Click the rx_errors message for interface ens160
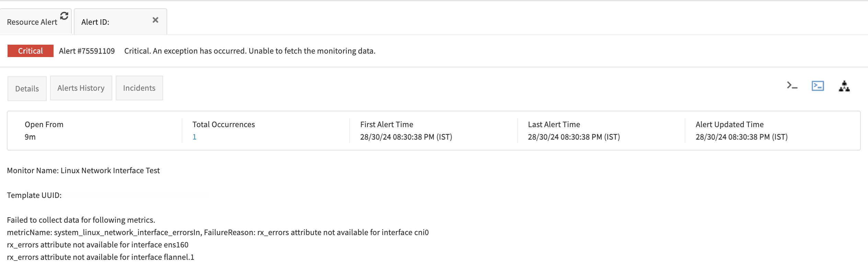This screenshot has height=266, width=868. point(98,245)
